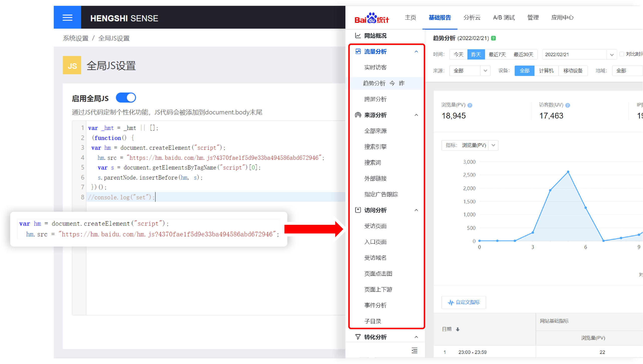Click 今 shortcut next to 趋势分析

coord(392,83)
